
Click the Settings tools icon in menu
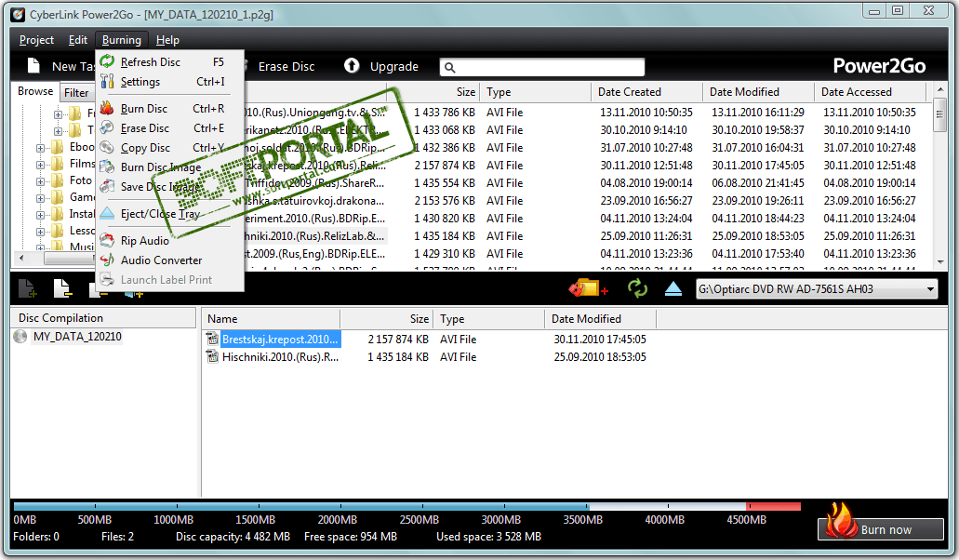[x=107, y=81]
